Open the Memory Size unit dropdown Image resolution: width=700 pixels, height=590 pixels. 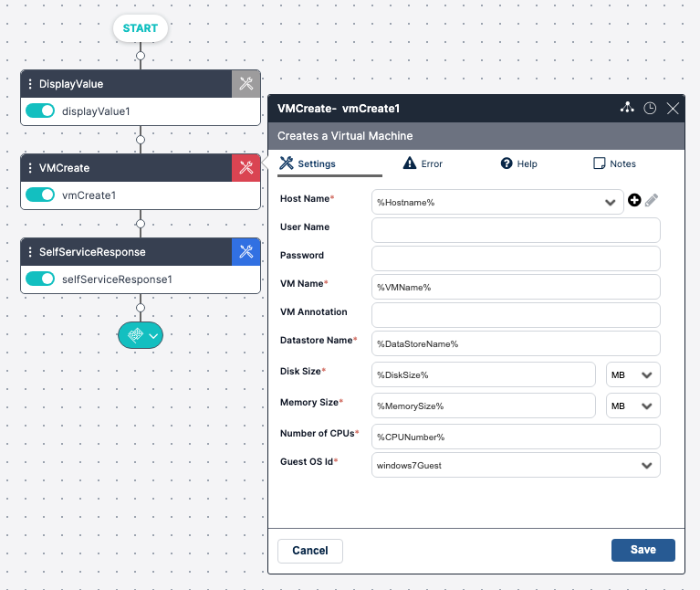coord(633,406)
